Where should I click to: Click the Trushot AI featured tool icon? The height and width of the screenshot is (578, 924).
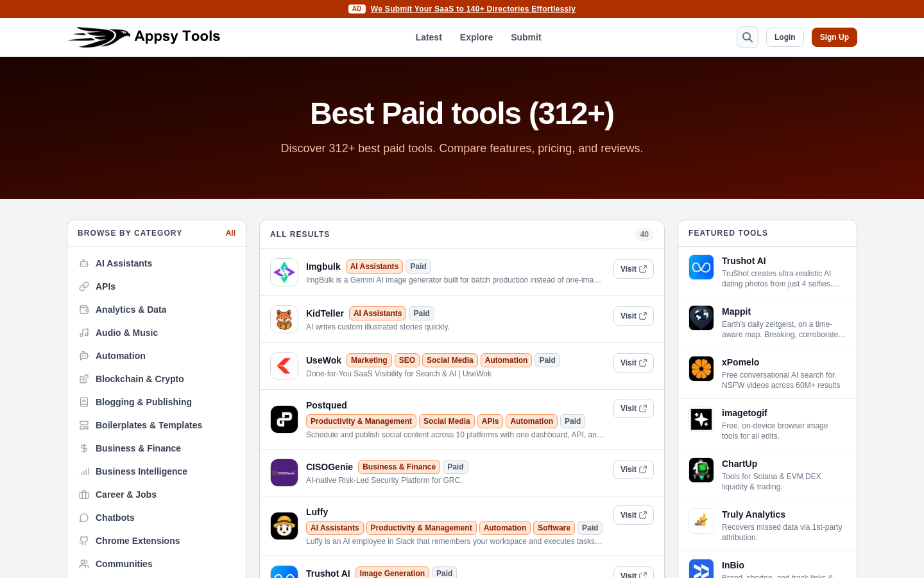[701, 267]
